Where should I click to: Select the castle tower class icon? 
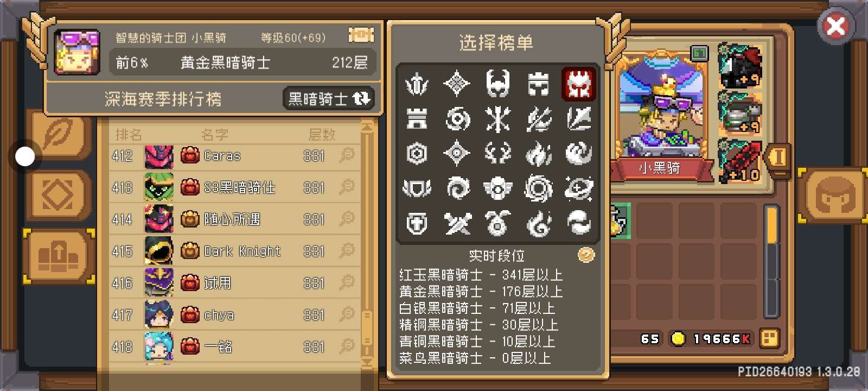(539, 84)
